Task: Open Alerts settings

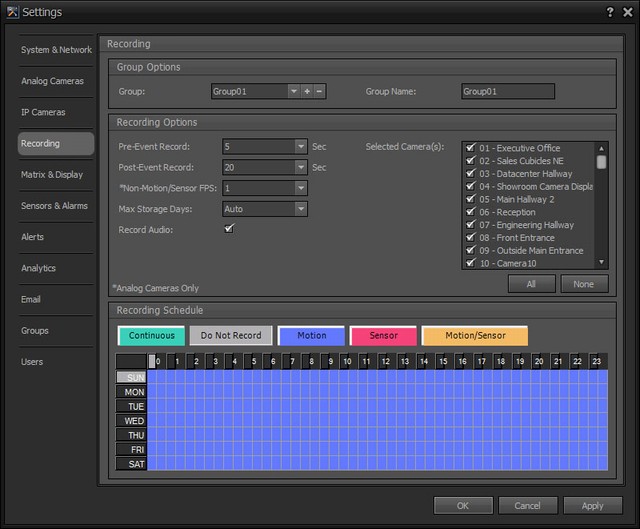Action: click(56, 237)
